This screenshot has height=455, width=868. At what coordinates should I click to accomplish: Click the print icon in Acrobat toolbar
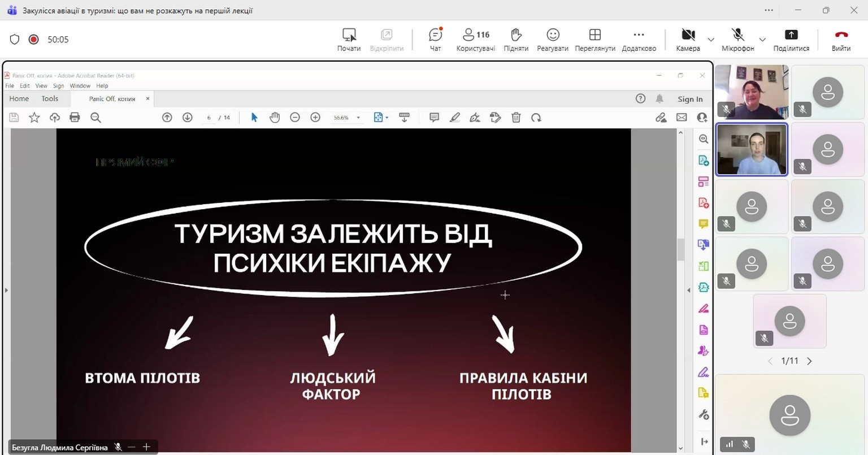point(75,118)
